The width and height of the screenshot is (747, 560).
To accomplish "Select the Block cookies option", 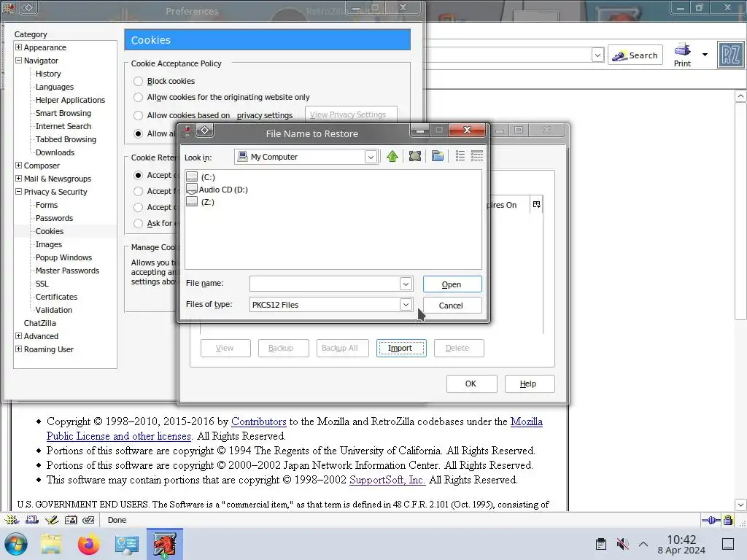I will point(138,82).
